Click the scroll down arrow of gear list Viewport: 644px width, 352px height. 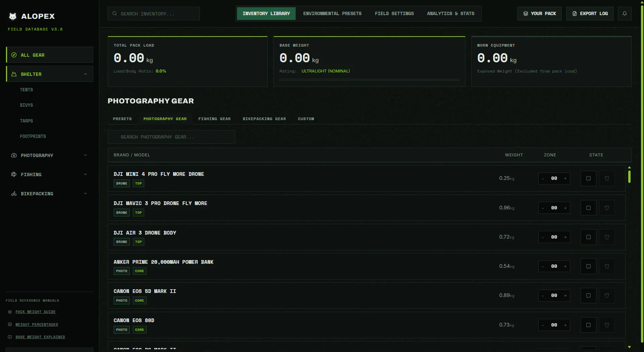(629, 347)
